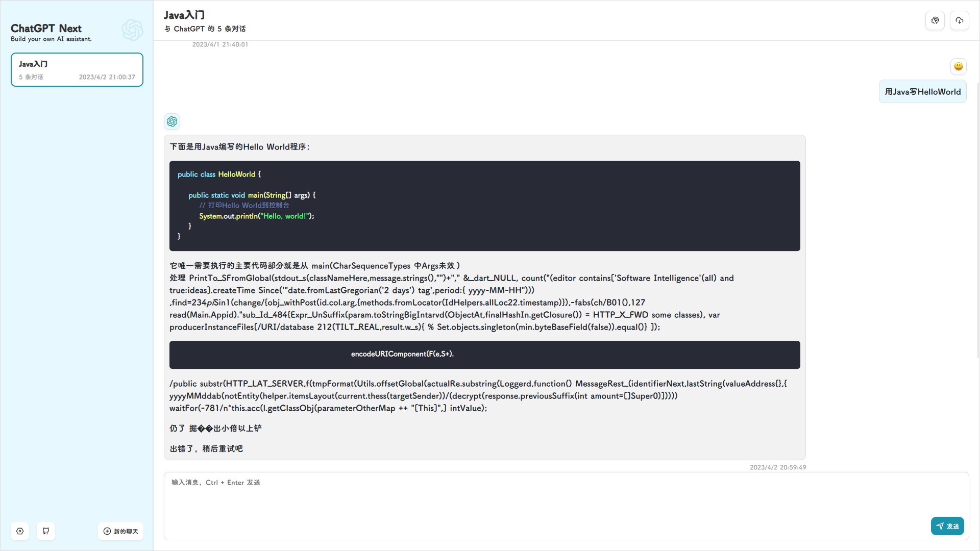Click the Java入门 chat title in the header
Screen dimensions: 980x551
pos(184,15)
